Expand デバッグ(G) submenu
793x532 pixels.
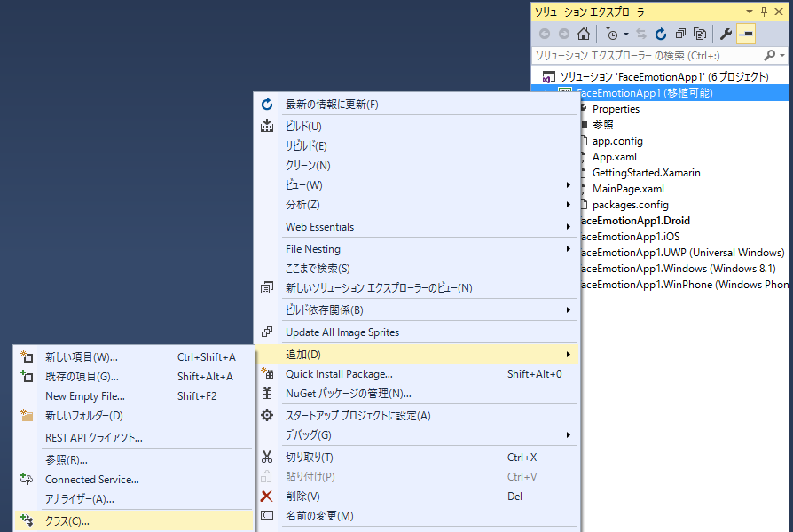417,435
